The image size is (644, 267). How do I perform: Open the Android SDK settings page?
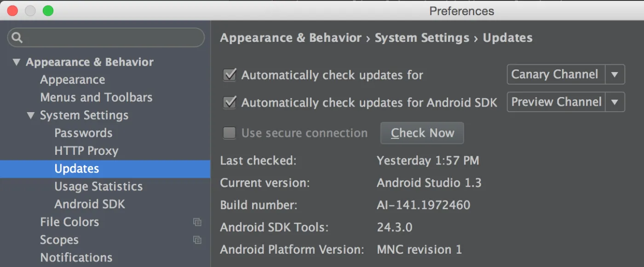coord(90,204)
